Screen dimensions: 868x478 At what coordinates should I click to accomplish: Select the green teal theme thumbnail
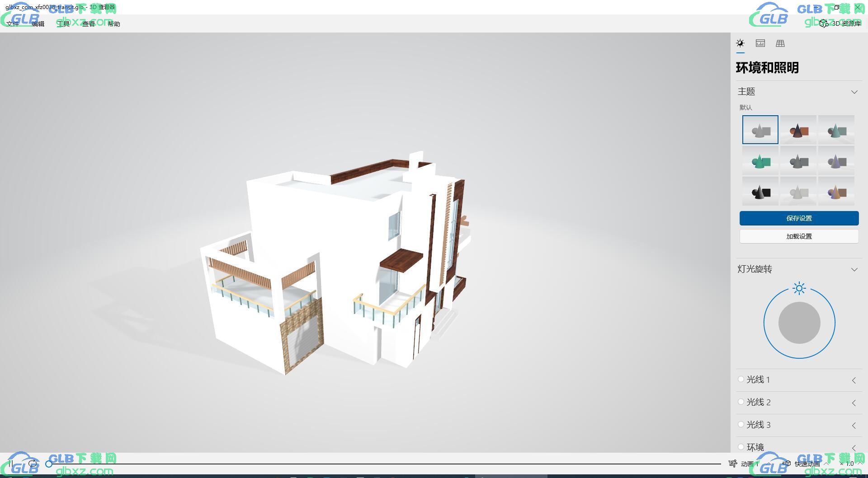click(x=760, y=161)
